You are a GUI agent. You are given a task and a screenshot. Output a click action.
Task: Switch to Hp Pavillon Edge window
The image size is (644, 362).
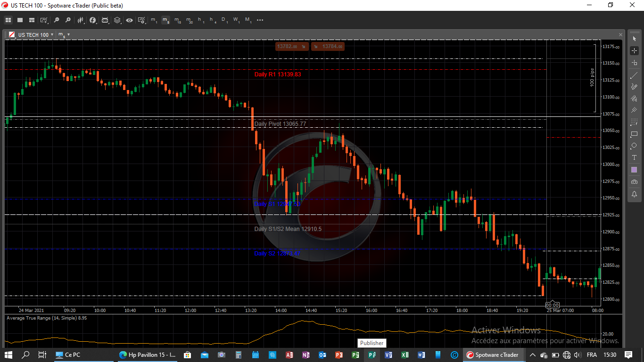pyautogui.click(x=148, y=355)
